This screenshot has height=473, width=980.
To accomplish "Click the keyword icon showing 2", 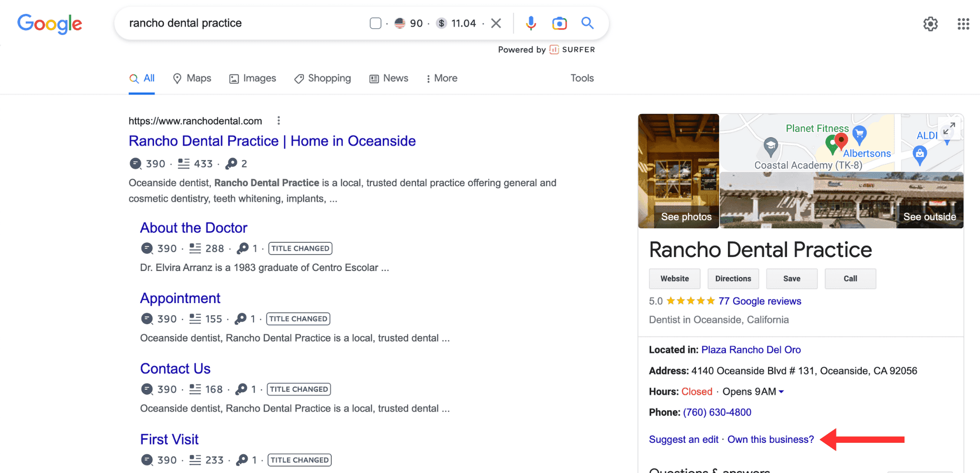I will point(231,164).
